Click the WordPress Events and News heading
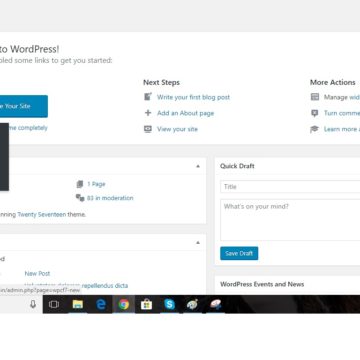Viewport: 360px width, 360px height. (x=262, y=284)
